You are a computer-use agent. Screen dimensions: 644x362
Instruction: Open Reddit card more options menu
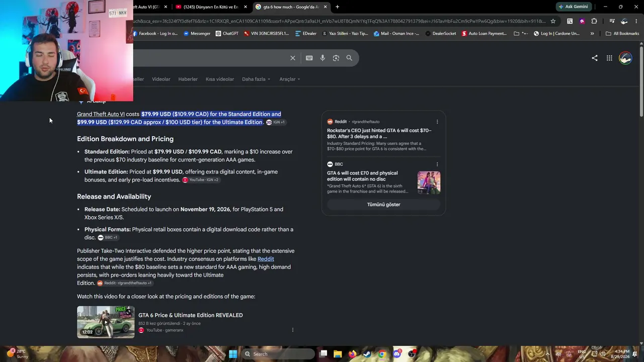(437, 122)
